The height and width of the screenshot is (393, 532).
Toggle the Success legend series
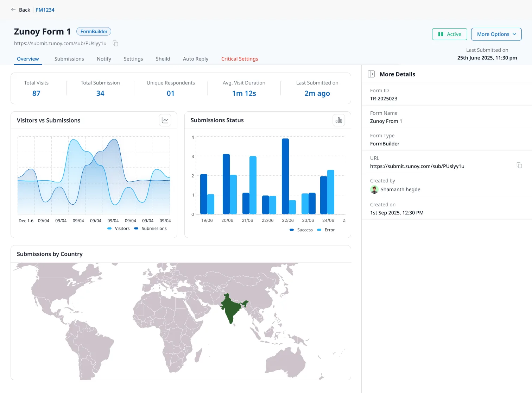point(301,230)
